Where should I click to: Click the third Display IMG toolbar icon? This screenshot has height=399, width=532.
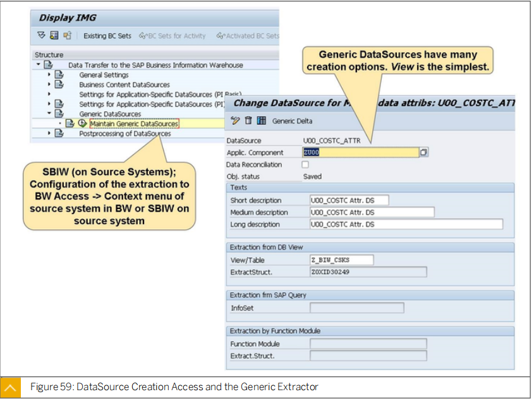[67, 35]
